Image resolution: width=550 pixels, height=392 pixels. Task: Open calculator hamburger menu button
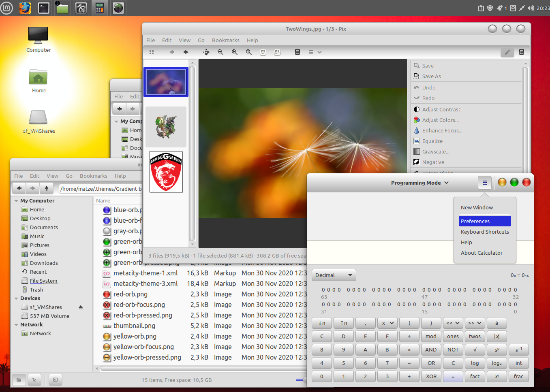pos(484,183)
